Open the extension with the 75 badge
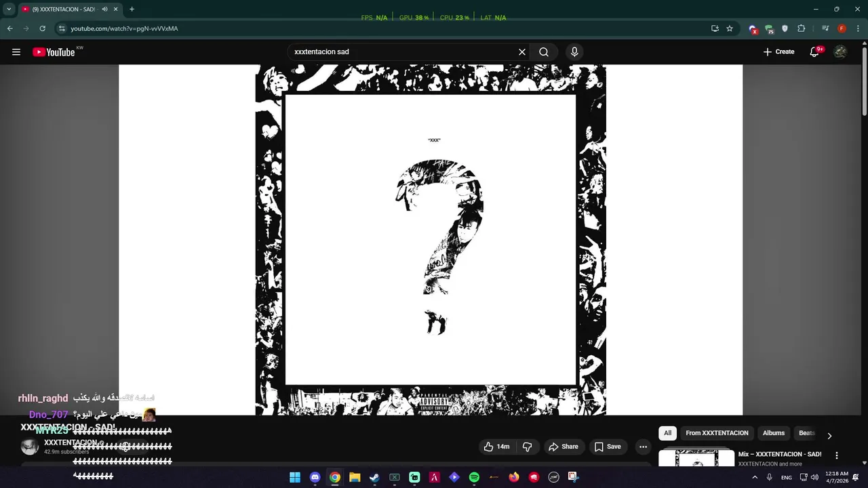Viewport: 868px width, 488px height. coord(769,29)
